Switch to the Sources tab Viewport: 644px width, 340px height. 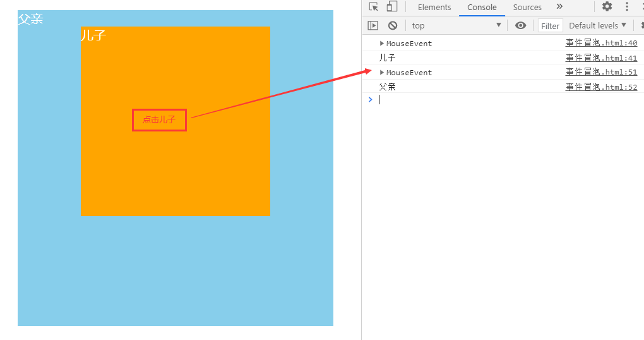pyautogui.click(x=527, y=8)
